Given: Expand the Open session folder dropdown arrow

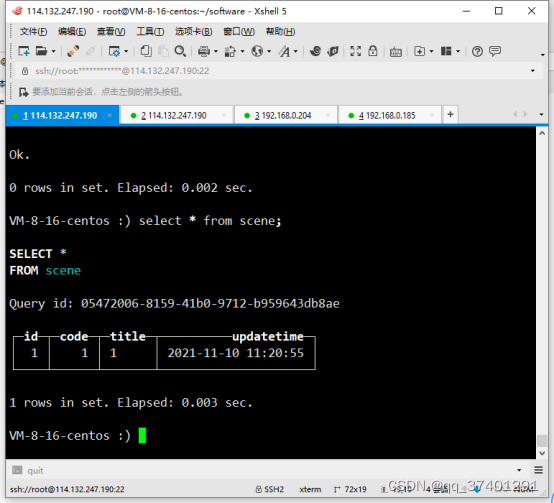Looking at the screenshot, I should [x=54, y=52].
